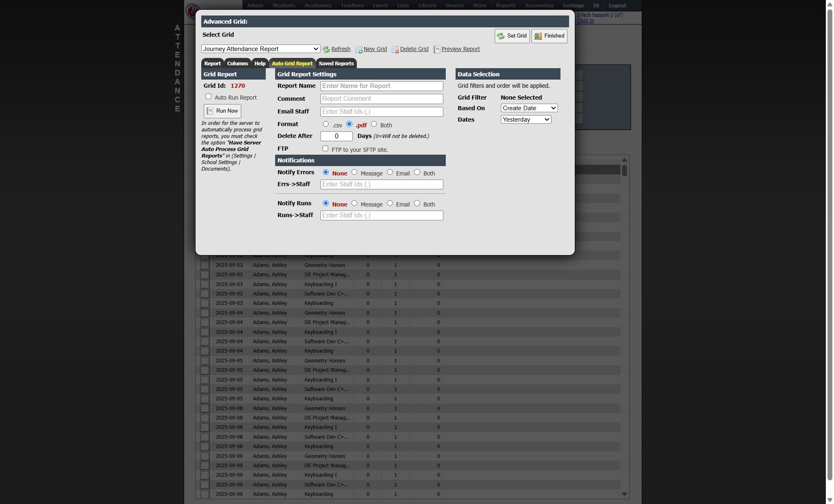This screenshot has height=504, width=834.
Task: Click the Report Name input field
Action: pos(381,86)
